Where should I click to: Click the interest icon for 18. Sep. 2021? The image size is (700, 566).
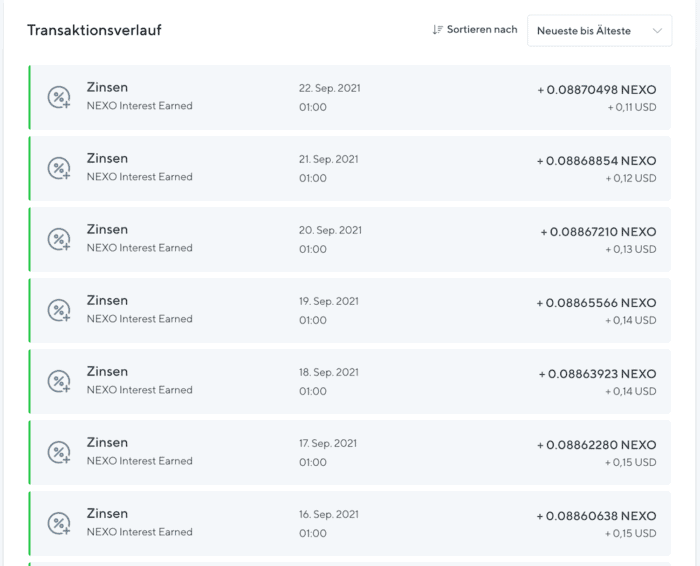coord(59,381)
